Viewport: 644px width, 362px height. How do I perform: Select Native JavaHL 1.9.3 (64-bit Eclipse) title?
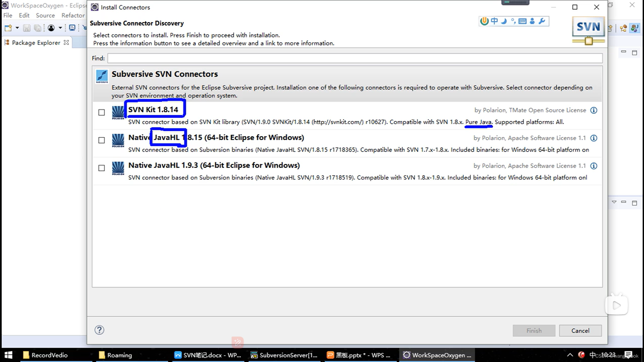tap(214, 165)
